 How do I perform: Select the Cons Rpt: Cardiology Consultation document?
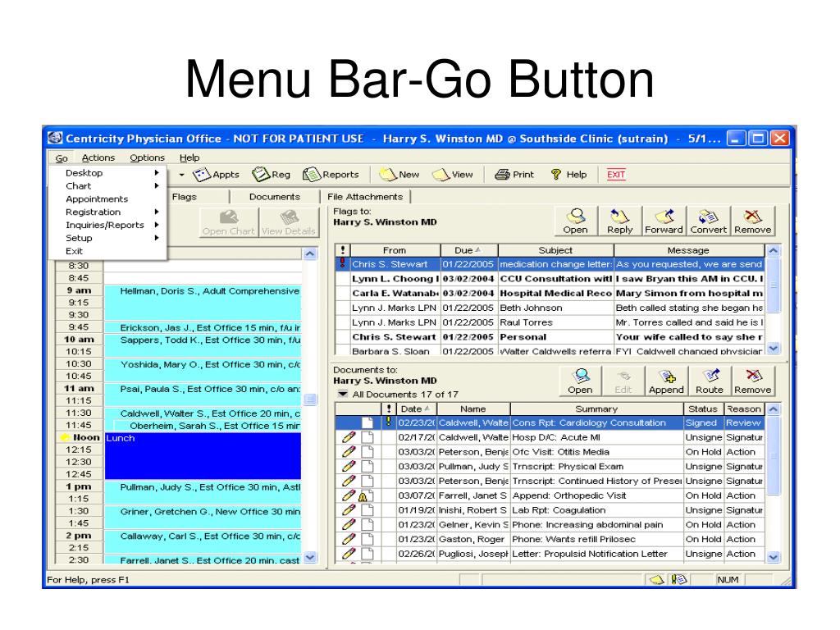coord(550,422)
